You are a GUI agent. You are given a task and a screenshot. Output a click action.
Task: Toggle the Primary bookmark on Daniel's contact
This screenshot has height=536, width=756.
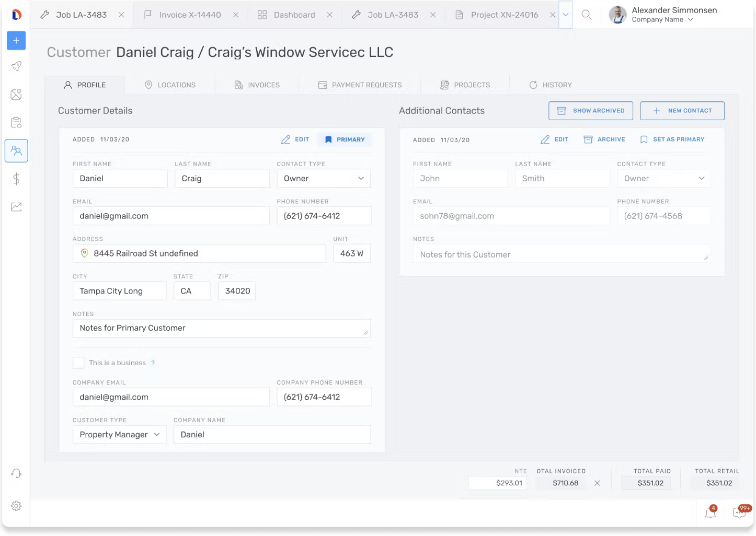(x=345, y=139)
